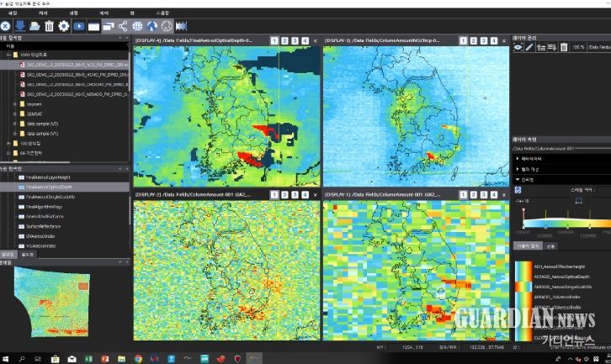Click the taskbar search magnifier icon
The image size is (611, 364).
click(x=22, y=359)
